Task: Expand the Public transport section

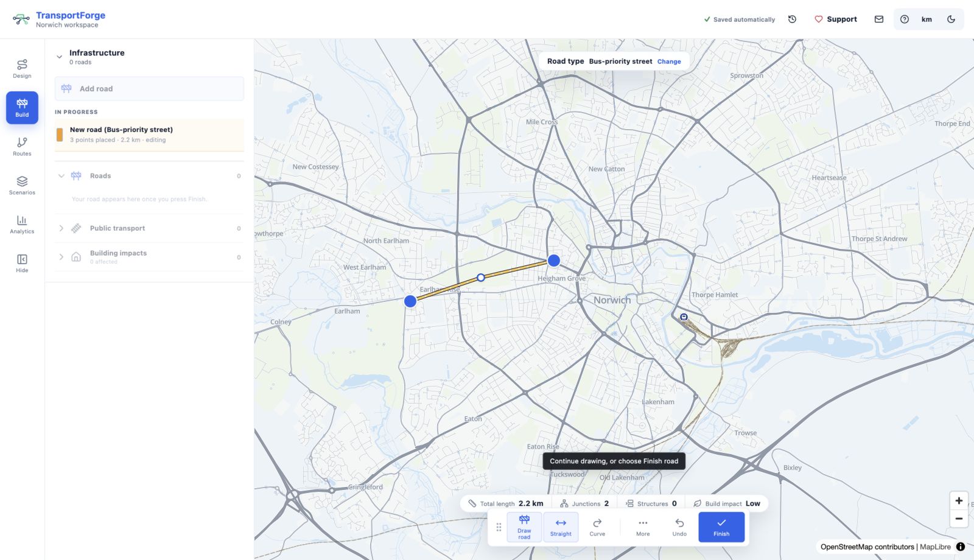Action: click(x=61, y=228)
